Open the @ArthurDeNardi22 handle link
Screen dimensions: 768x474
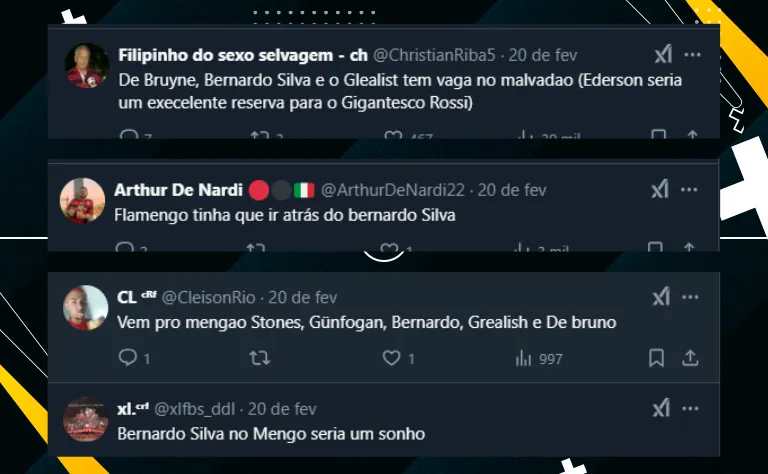pos(394,190)
